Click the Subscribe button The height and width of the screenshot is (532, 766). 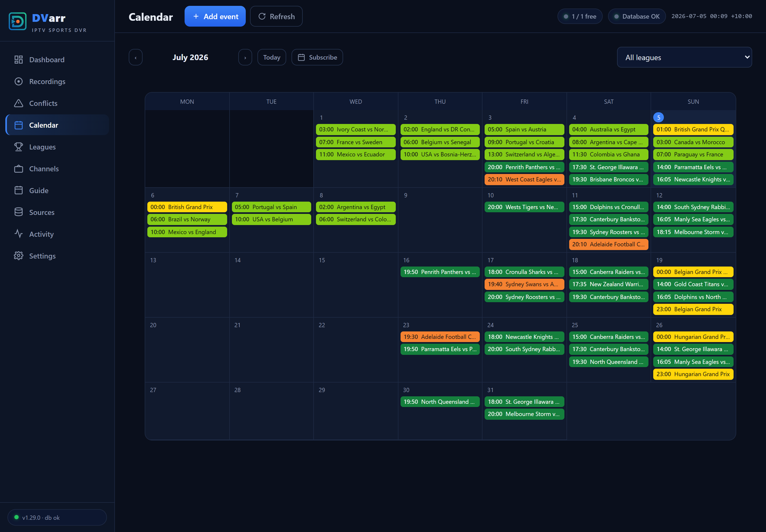[x=317, y=57]
